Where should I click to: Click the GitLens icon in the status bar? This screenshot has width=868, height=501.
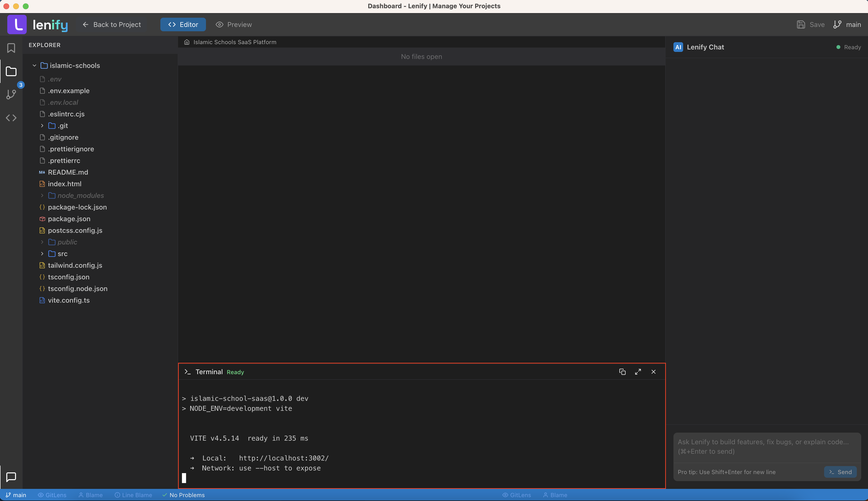(x=52, y=495)
